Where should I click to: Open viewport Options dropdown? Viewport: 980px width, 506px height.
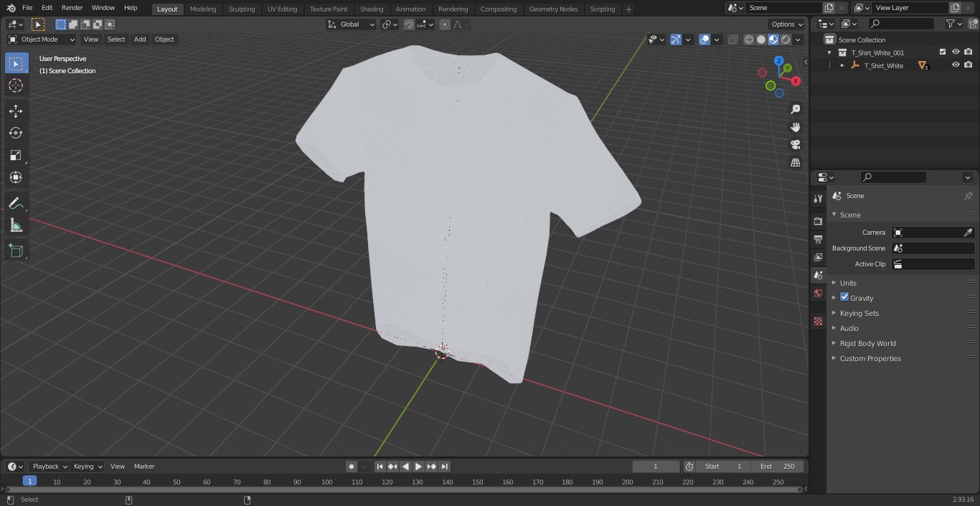[x=787, y=24]
